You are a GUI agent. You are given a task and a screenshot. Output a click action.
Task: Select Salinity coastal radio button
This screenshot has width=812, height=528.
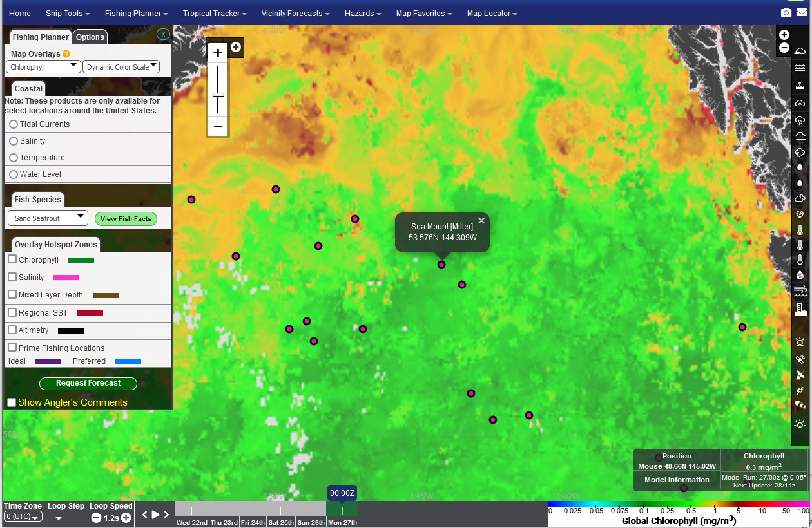pyautogui.click(x=14, y=141)
